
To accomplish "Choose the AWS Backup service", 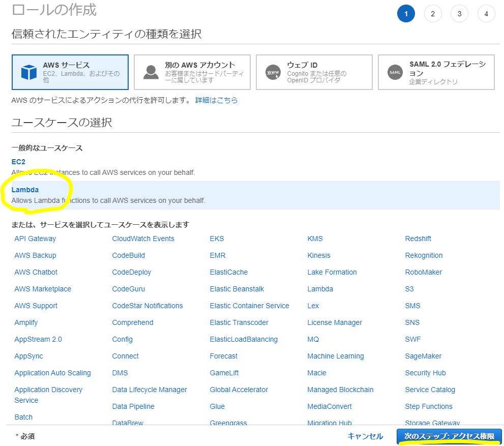I will 36,255.
